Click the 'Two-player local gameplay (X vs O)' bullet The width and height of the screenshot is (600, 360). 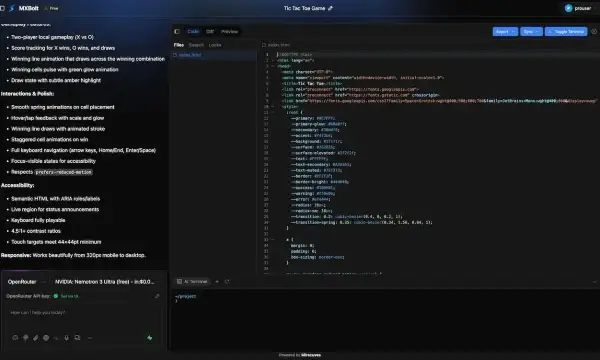click(x=52, y=37)
